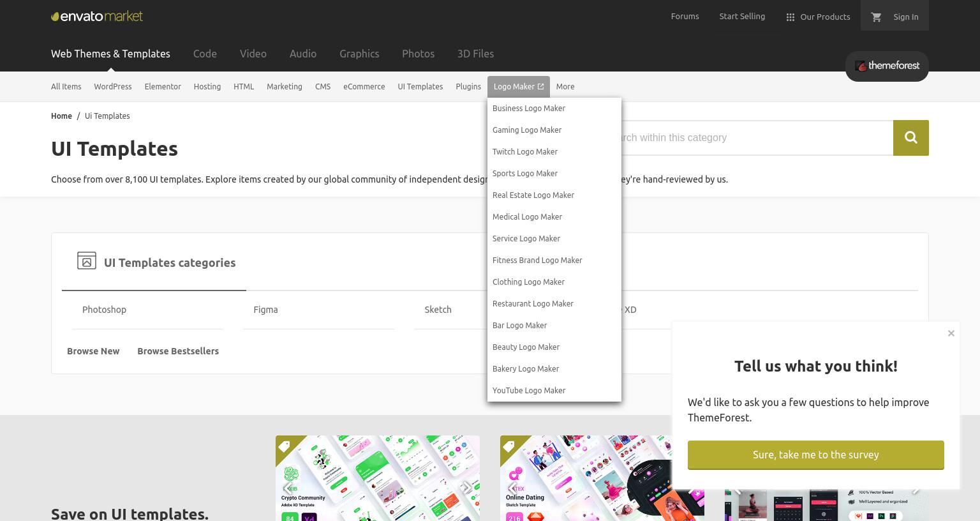Open All Items in the category bar
The height and width of the screenshot is (521, 980).
tap(66, 86)
